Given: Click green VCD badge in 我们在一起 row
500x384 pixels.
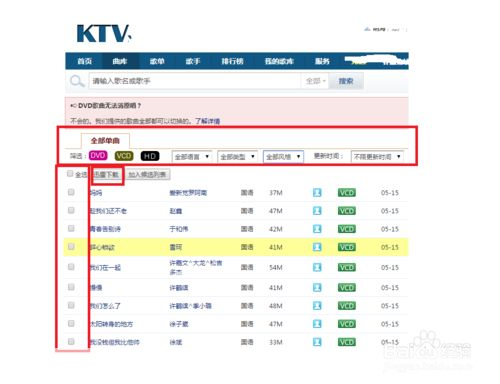Looking at the screenshot, I should pyautogui.click(x=347, y=267).
